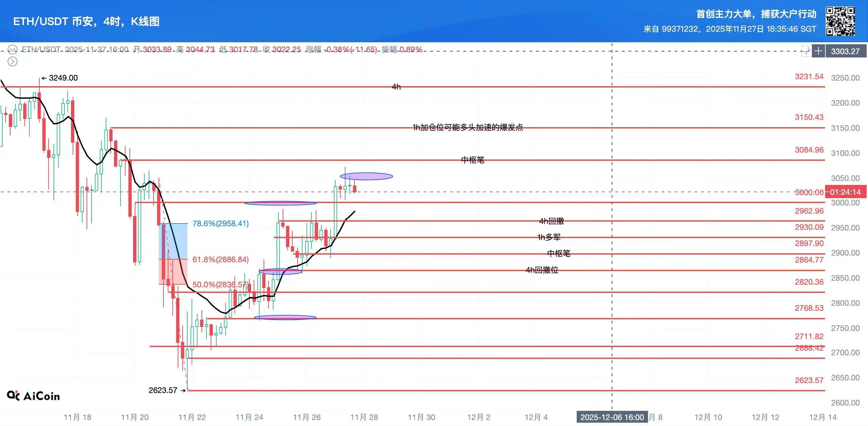
Task: Select the purple ellipse on the 2768 line
Action: coord(285,317)
